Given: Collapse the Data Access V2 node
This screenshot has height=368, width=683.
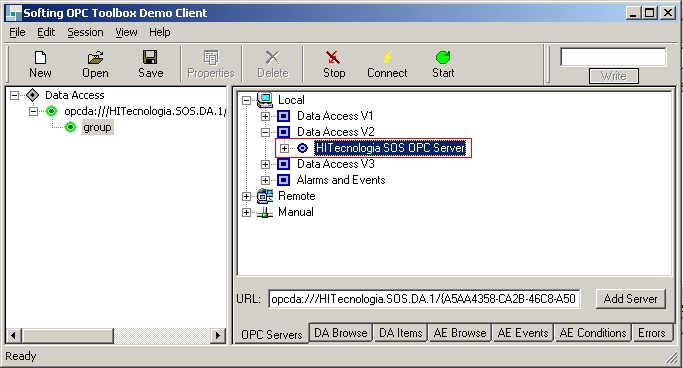Looking at the screenshot, I should (265, 132).
